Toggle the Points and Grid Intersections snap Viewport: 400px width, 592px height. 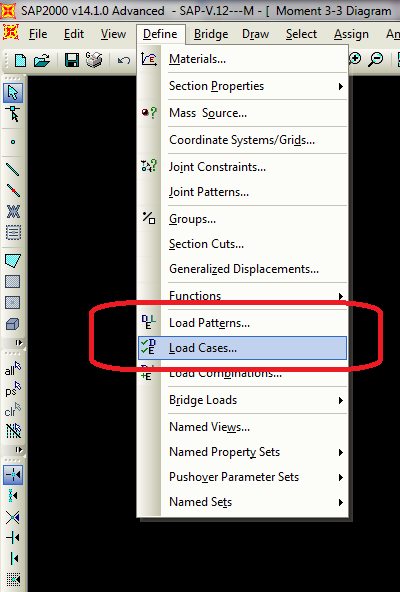[x=13, y=475]
